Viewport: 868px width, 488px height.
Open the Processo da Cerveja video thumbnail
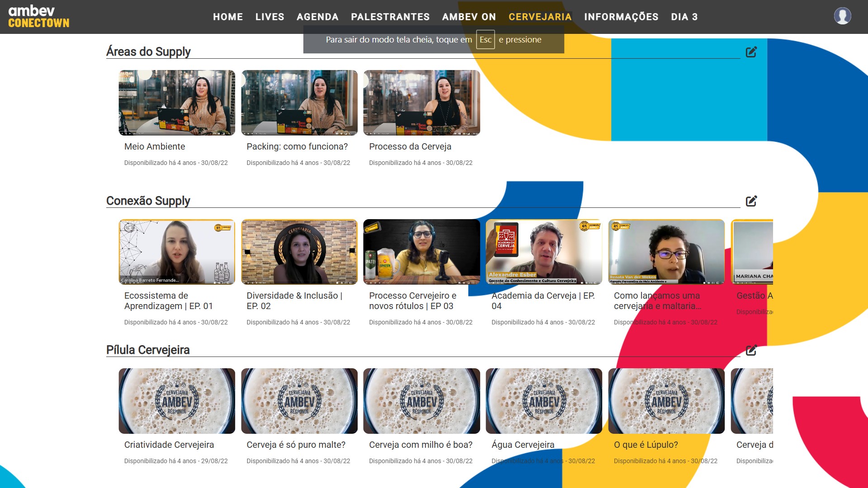pos(422,103)
